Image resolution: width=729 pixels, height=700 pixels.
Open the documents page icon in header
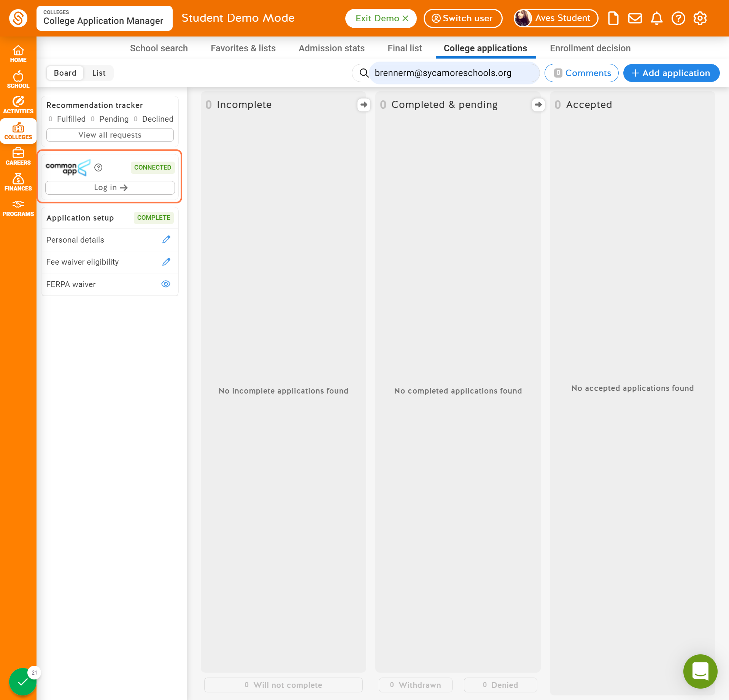(613, 18)
